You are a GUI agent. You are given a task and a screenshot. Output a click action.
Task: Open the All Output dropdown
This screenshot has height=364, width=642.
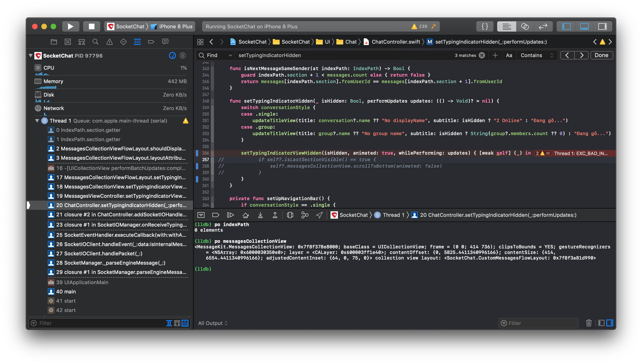[213, 323]
